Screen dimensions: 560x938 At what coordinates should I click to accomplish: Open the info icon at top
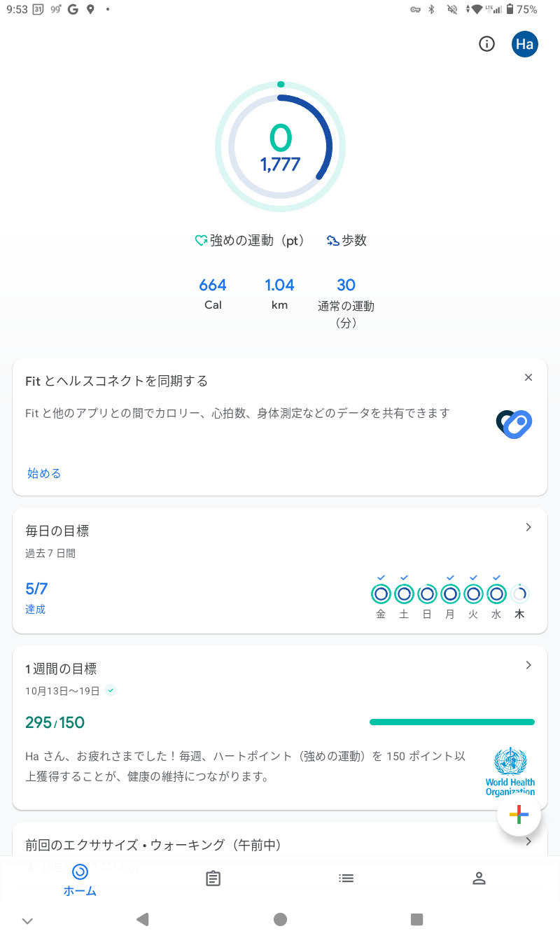point(486,44)
